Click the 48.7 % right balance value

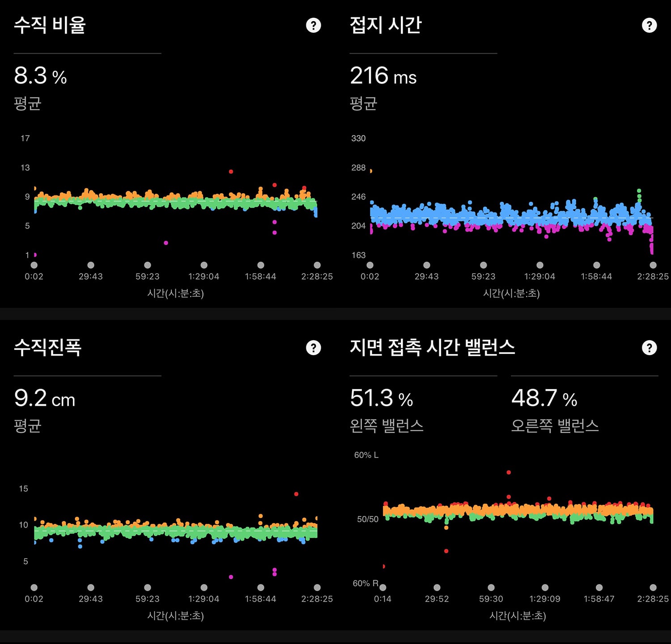(544, 398)
